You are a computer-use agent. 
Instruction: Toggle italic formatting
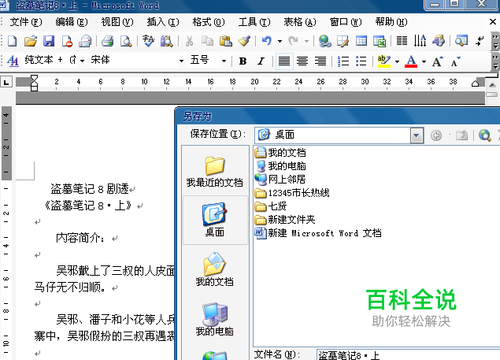[x=261, y=61]
